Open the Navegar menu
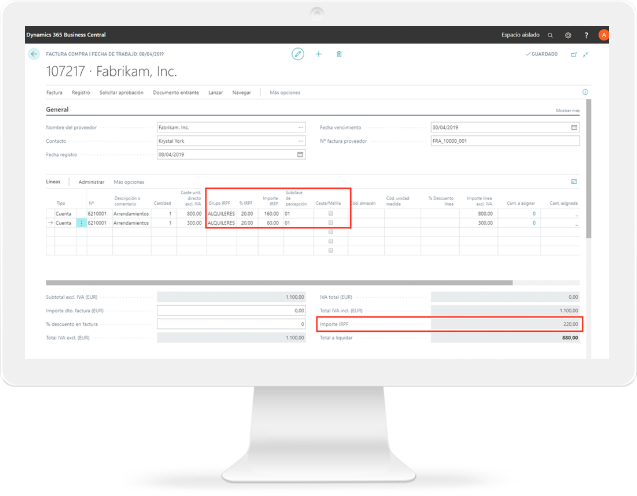The height and width of the screenshot is (496, 637). [x=241, y=91]
